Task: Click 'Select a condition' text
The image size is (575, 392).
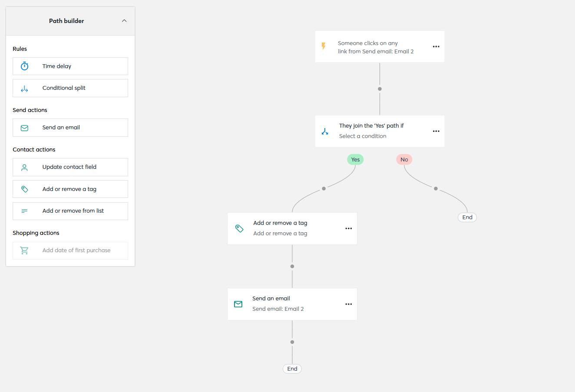Action: pos(363,136)
